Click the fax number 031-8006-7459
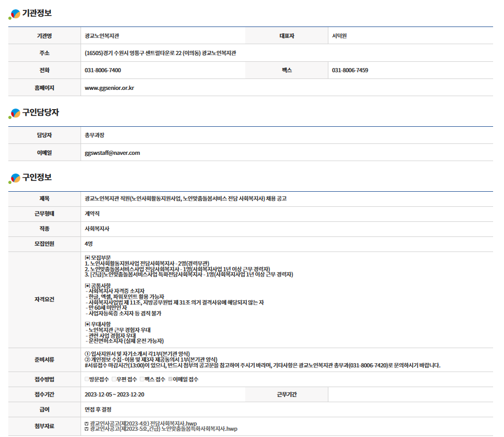Viewport: 504px width, 437px height. pyautogui.click(x=350, y=70)
